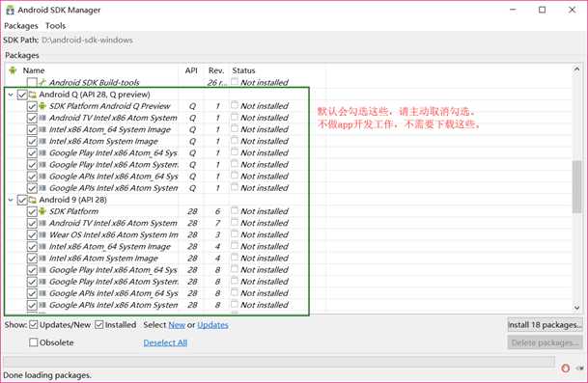
Task: Click the system image icon beside Wear OS Intel x86 Atom
Action: [x=42, y=234]
